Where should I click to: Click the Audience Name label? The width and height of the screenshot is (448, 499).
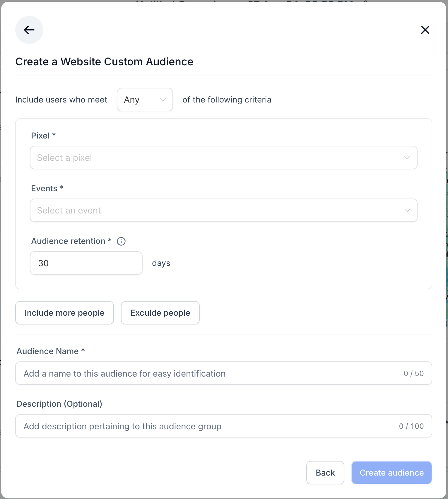(48, 351)
